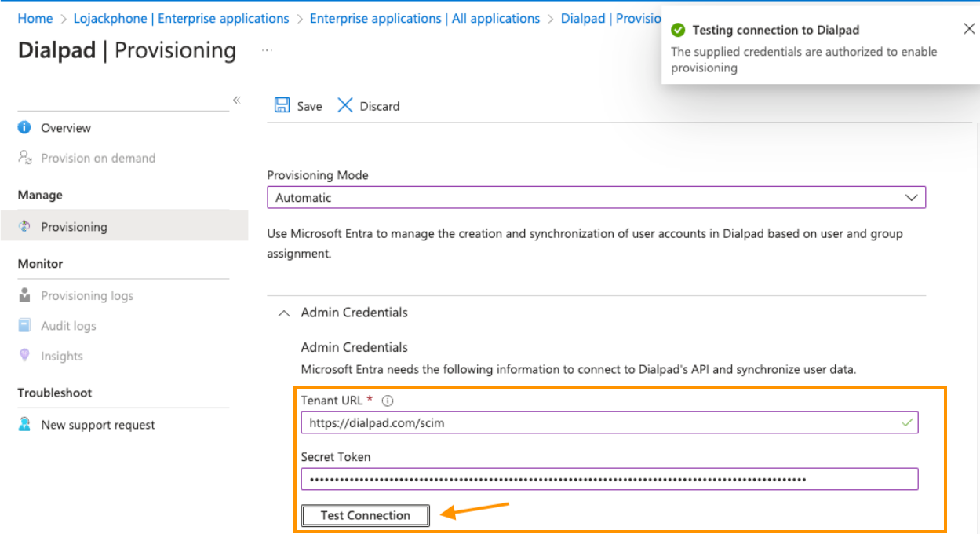Screen dimensions: 980x534
Task: Open Provisioning logs under Monitor
Action: point(87,296)
